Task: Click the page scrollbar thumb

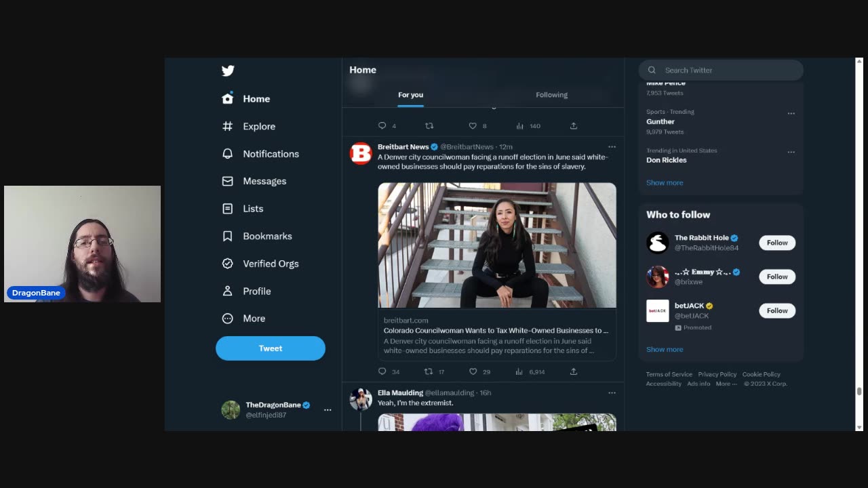Action: point(859,391)
